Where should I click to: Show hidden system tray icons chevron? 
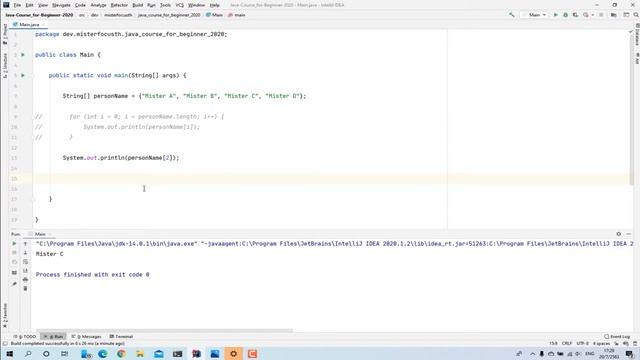pyautogui.click(x=532, y=353)
